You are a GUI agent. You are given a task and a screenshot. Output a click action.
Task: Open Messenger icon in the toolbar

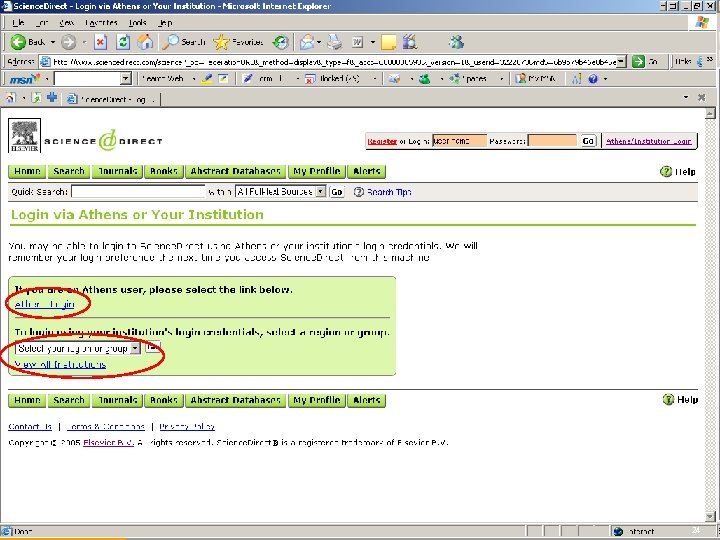(x=456, y=42)
